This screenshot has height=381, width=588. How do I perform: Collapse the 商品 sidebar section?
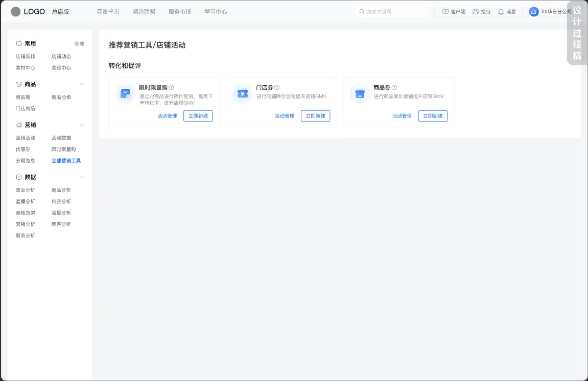[81, 84]
